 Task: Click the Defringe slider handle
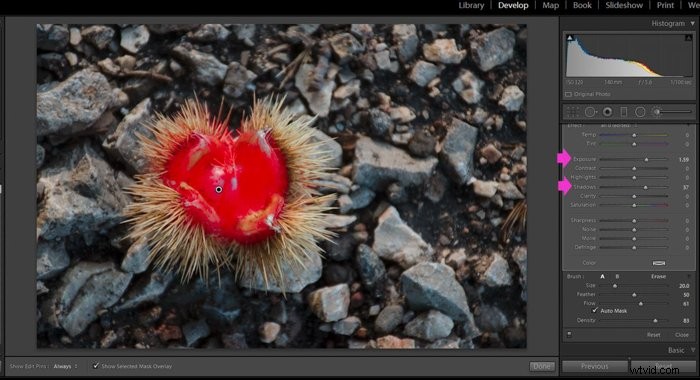tap(634, 247)
